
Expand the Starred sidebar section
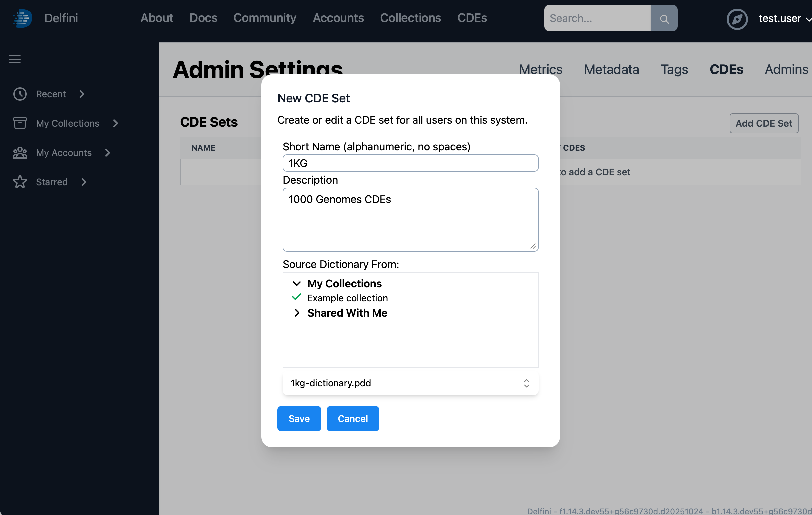coord(83,182)
